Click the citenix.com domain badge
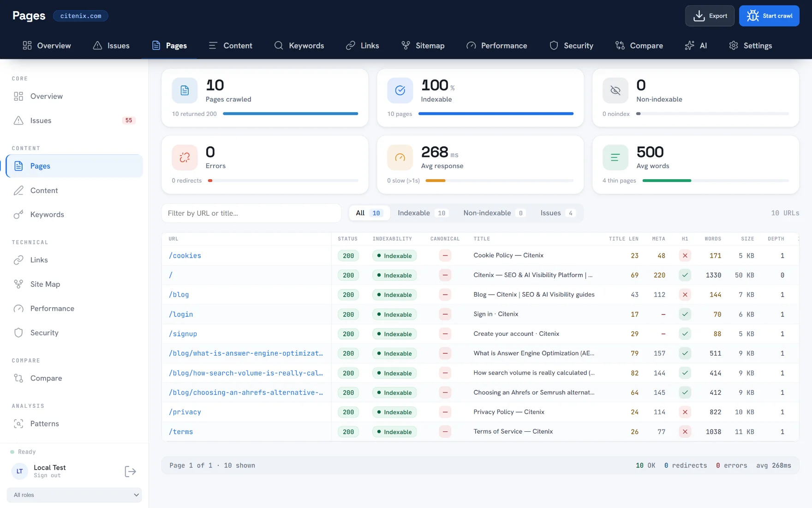Screen dimensions: 812x508 pos(81,16)
